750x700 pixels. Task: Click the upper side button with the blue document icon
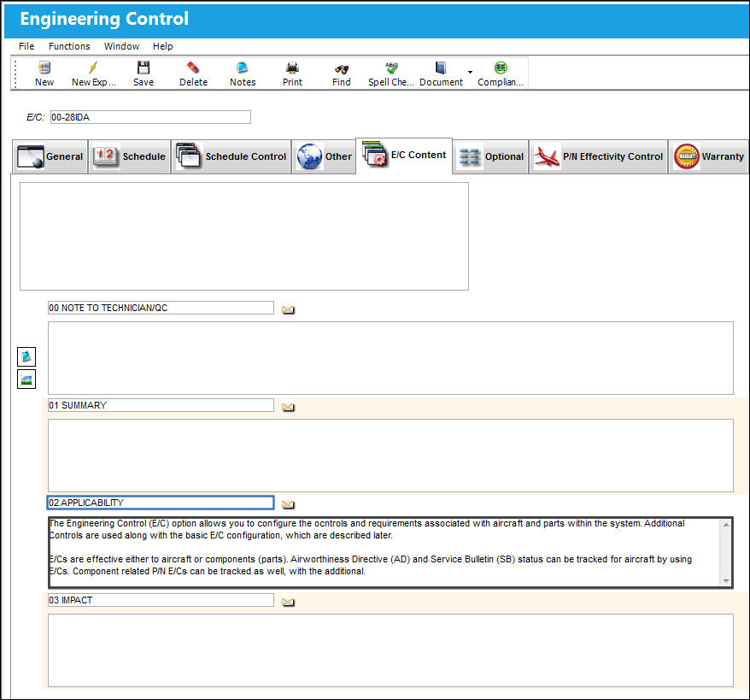26,356
